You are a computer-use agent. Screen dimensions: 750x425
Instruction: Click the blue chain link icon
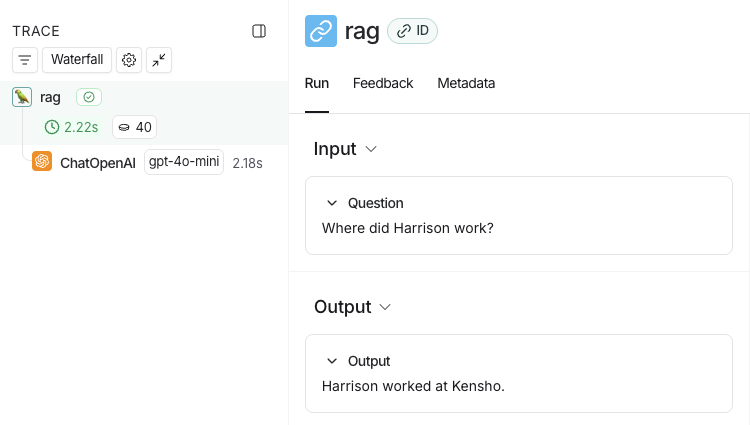(321, 31)
